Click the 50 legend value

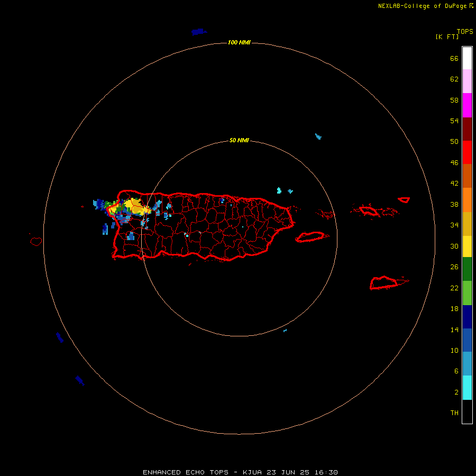tap(454, 141)
